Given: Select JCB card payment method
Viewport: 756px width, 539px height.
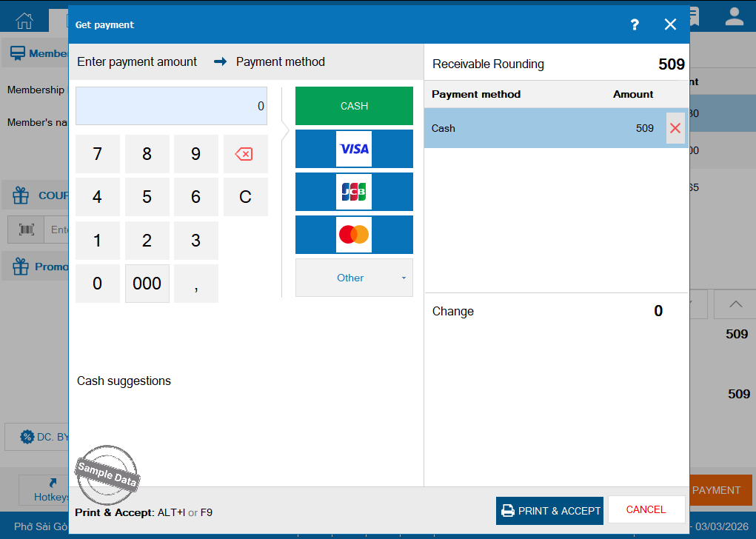Looking at the screenshot, I should coord(354,192).
